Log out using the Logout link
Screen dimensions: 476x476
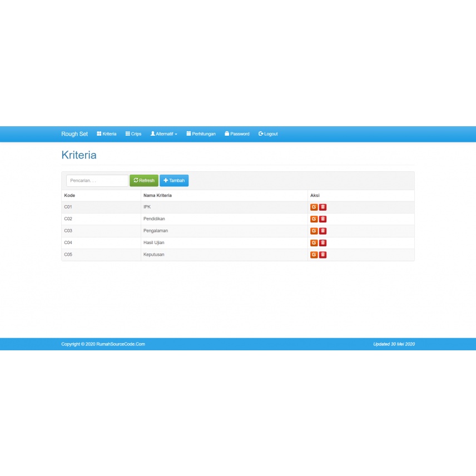tap(268, 134)
